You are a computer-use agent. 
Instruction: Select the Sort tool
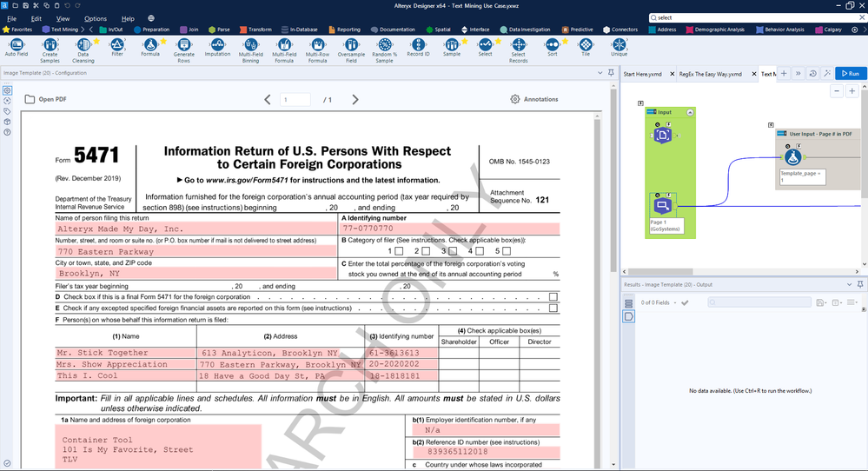552,48
